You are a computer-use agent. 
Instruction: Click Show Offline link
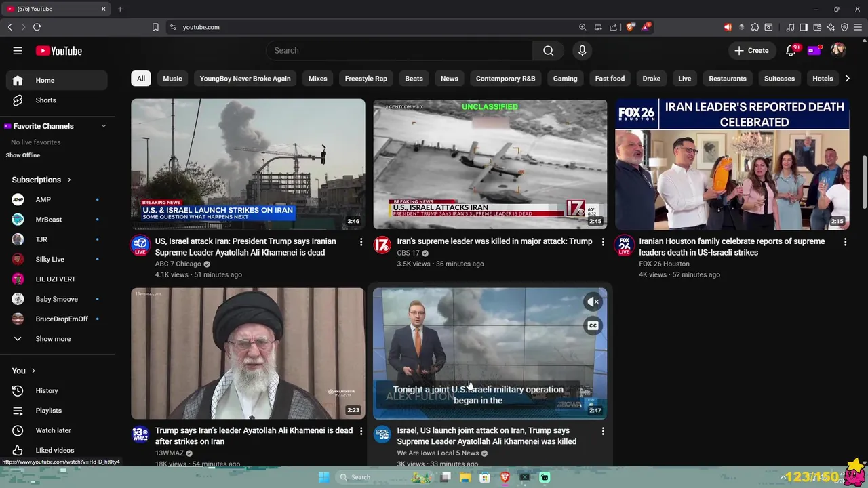[23, 155]
